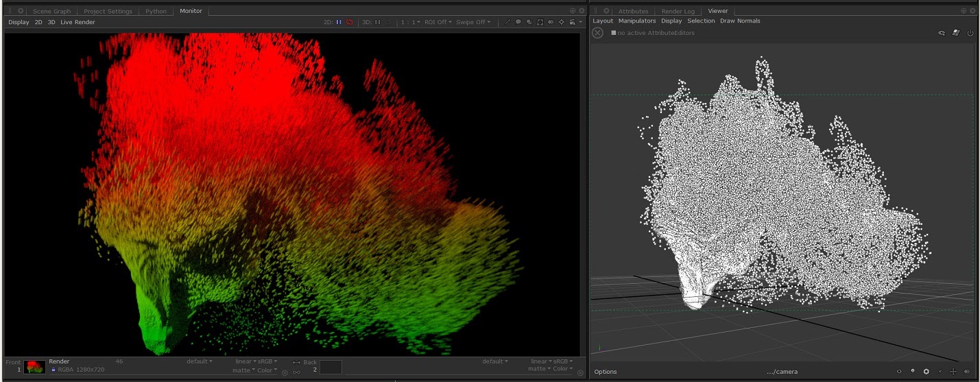The image size is (980, 382).
Task: Pause the 2D monitor update
Action: click(x=339, y=22)
